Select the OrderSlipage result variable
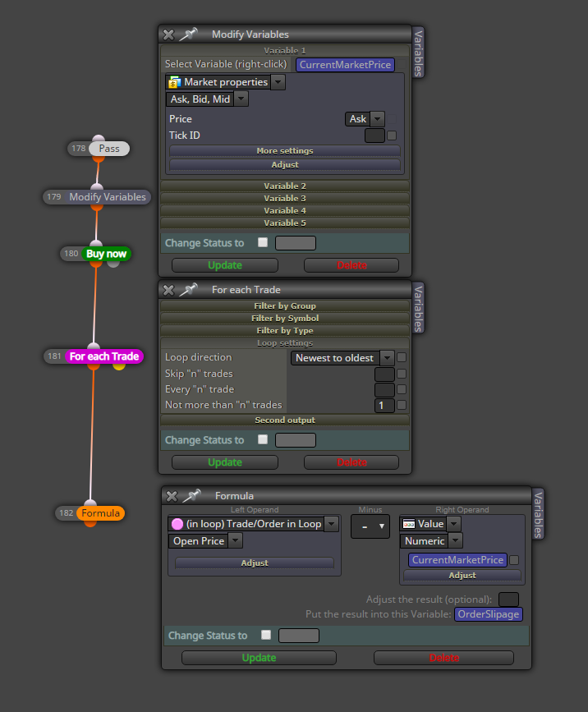The height and width of the screenshot is (712, 588). (489, 614)
